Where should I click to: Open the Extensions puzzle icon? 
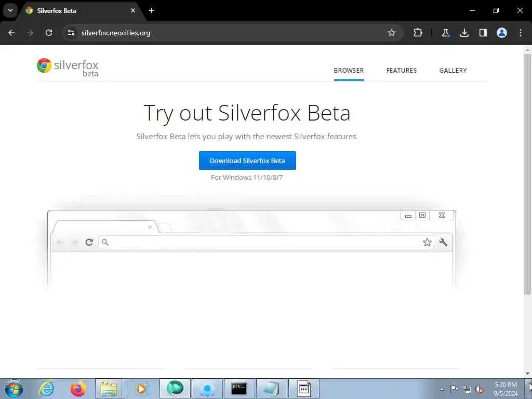418,33
